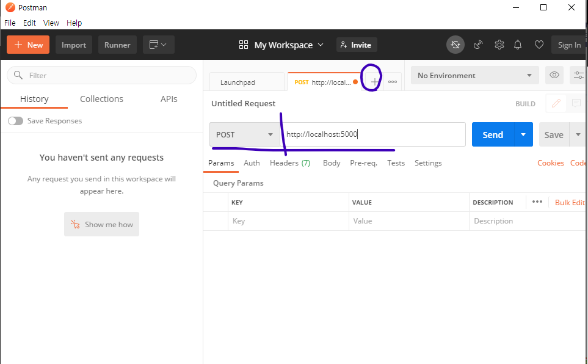Open notifications bell icon
The height and width of the screenshot is (364, 588).
click(518, 45)
